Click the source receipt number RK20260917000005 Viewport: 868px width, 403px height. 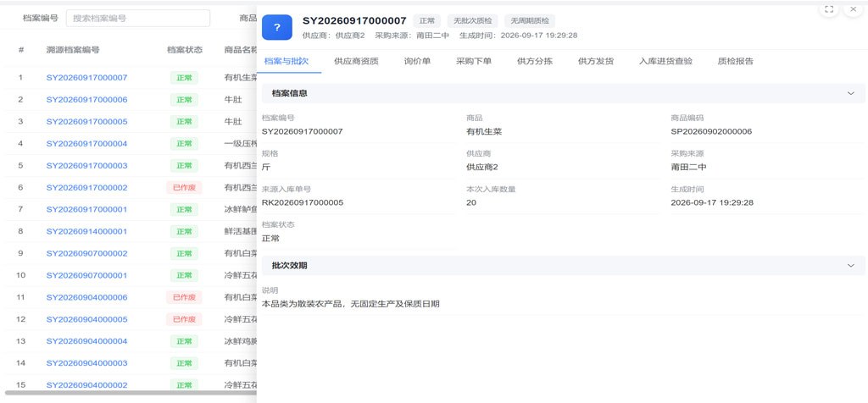point(303,203)
